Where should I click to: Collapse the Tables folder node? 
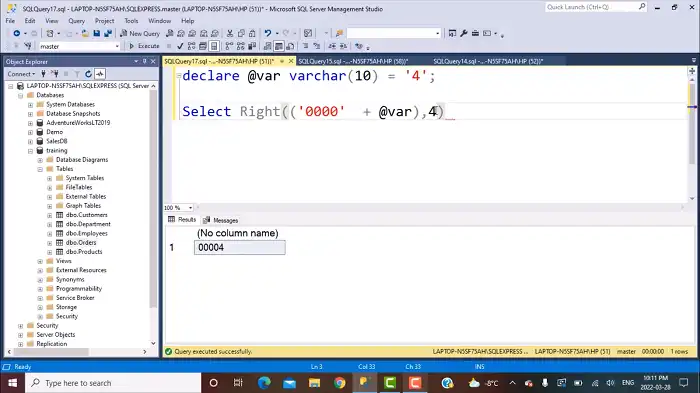coord(40,169)
